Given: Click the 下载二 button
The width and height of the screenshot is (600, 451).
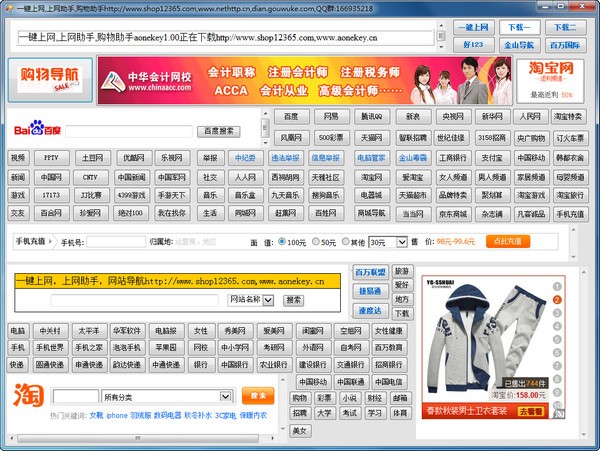Looking at the screenshot, I should tap(565, 28).
